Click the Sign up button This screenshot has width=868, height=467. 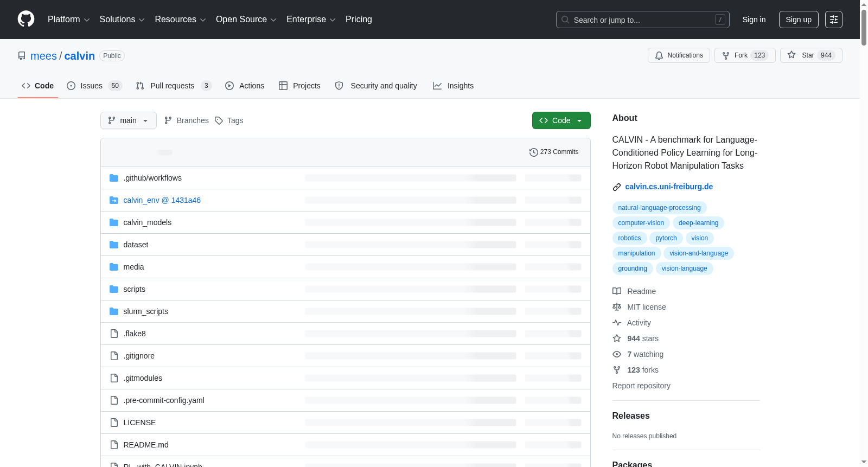(x=799, y=20)
